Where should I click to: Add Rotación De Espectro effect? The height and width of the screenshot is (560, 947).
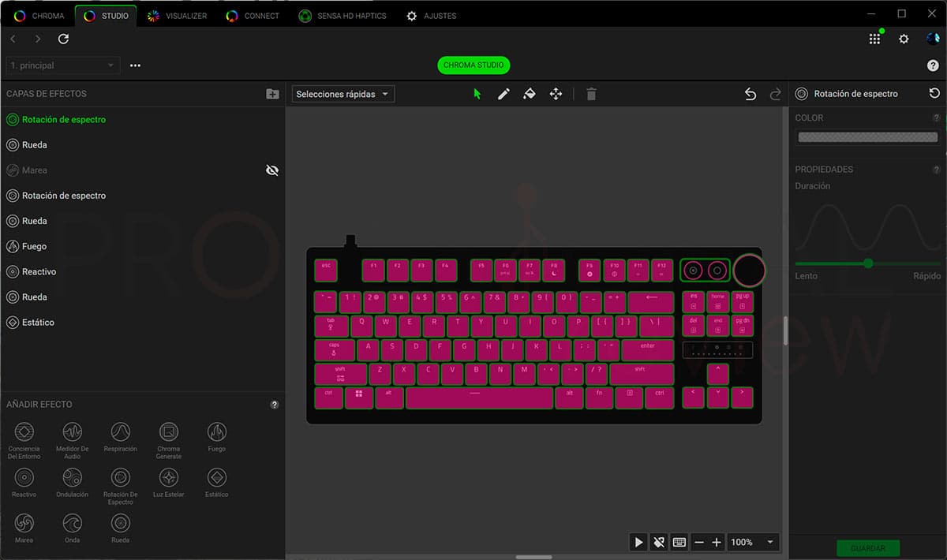(120, 486)
